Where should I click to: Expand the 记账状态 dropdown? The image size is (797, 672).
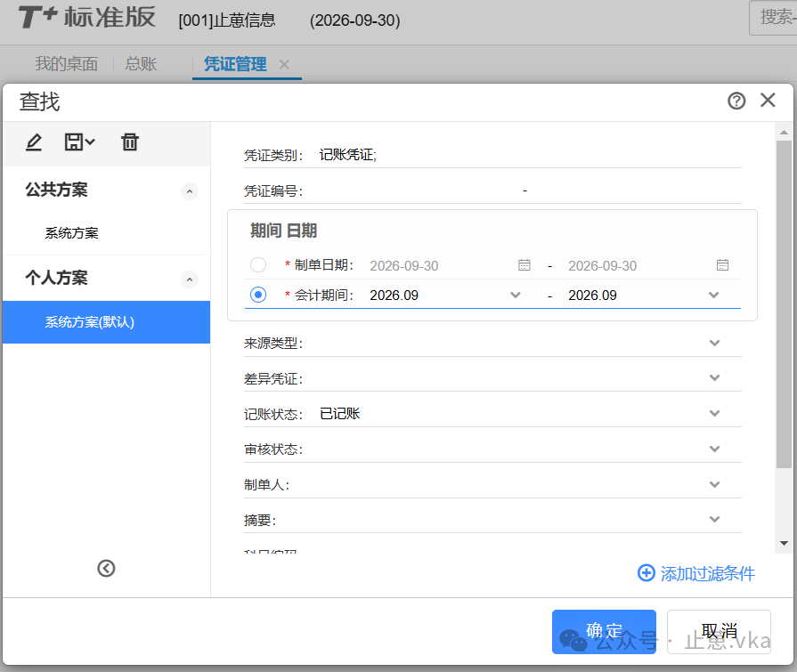[715, 414]
